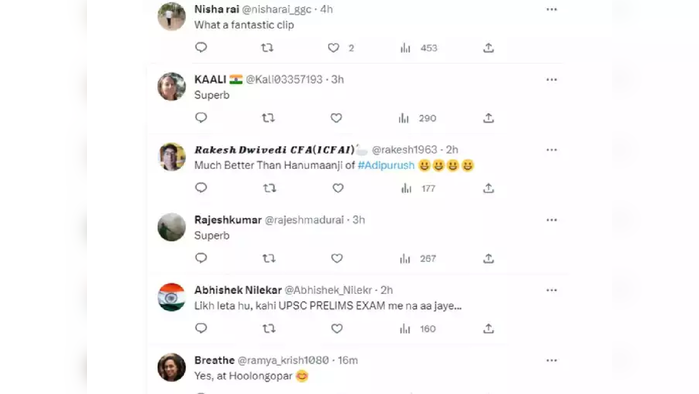Reply to Abhishek Nilekar's tweet
The image size is (699, 394).
(201, 328)
